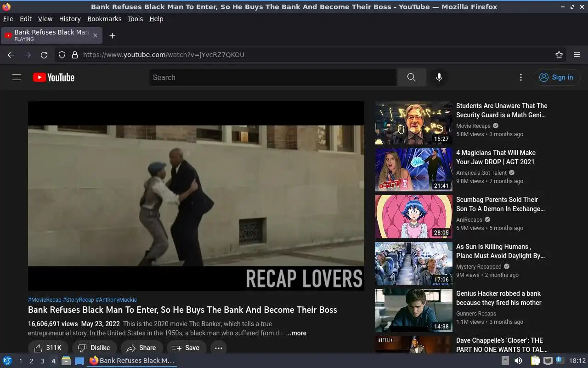Open As Sun Is Killing Humans thumbnail
The width and height of the screenshot is (588, 368).
(x=414, y=264)
